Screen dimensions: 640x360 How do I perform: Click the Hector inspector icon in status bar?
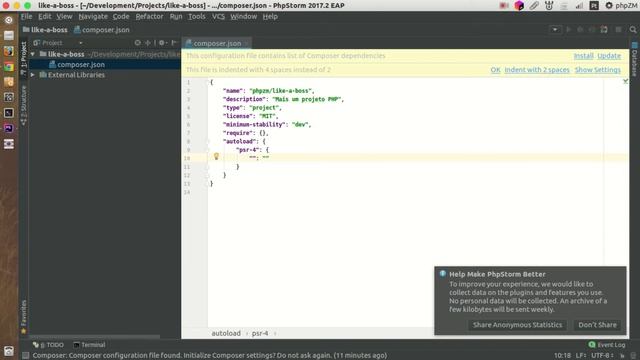pyautogui.click(x=633, y=356)
